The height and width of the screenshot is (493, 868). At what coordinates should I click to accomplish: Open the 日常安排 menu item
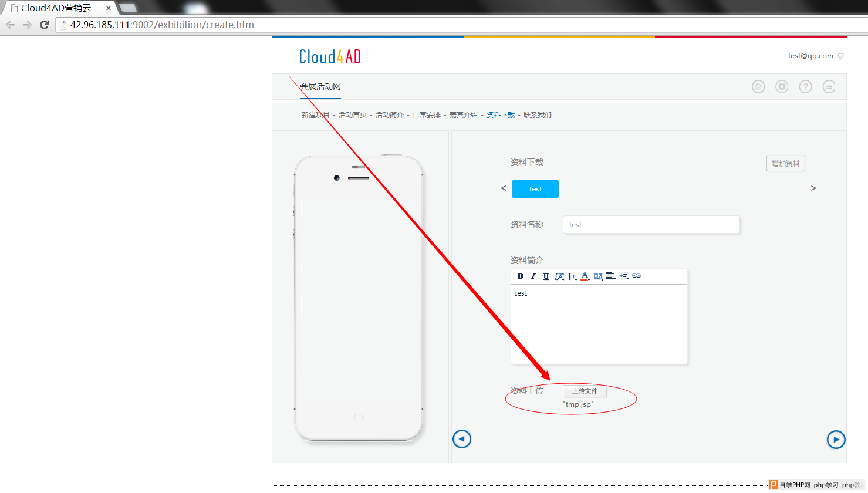[427, 115]
